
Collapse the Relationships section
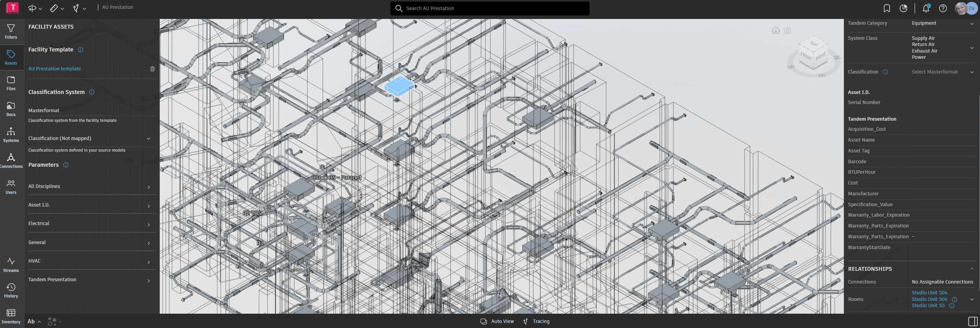(x=971, y=269)
